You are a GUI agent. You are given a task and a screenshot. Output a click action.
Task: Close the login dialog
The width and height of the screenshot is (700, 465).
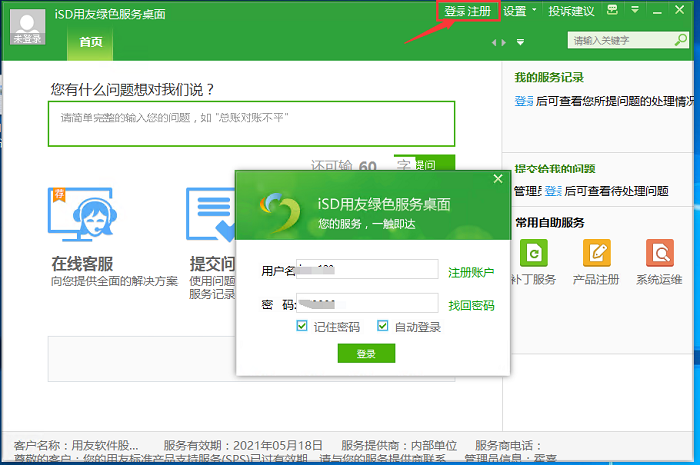pos(498,179)
